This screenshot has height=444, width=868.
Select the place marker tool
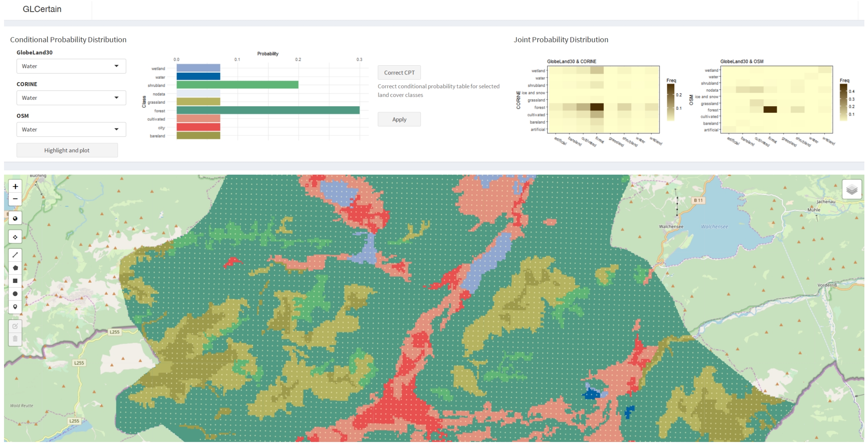[15, 307]
